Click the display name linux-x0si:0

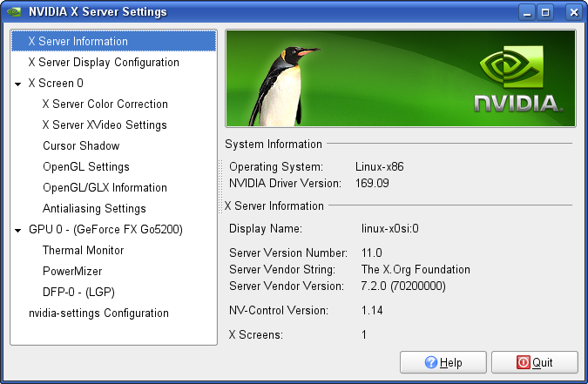(390, 228)
